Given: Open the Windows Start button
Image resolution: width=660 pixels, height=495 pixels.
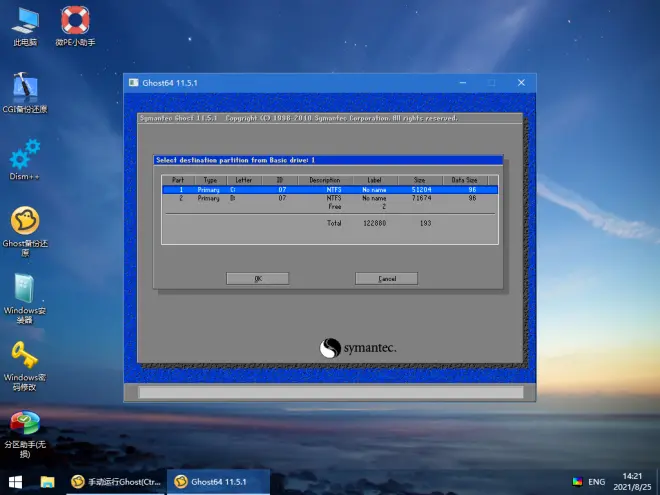Looking at the screenshot, I should click(x=16, y=482).
